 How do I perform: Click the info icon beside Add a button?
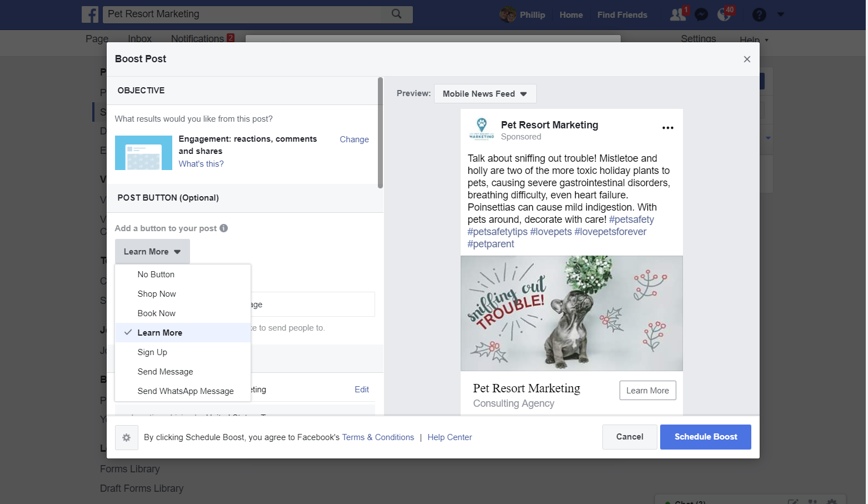point(223,228)
